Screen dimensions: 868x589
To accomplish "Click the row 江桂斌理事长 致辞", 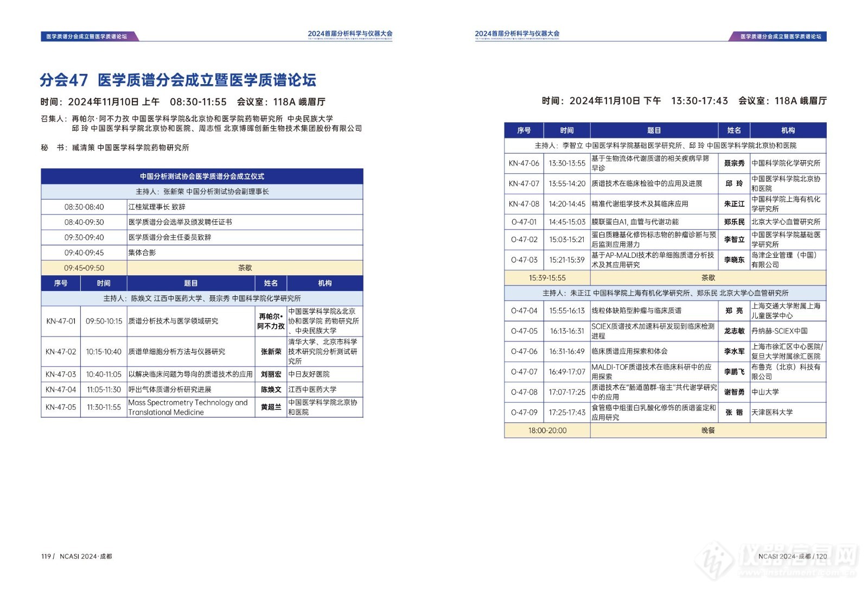I will tap(202, 207).
